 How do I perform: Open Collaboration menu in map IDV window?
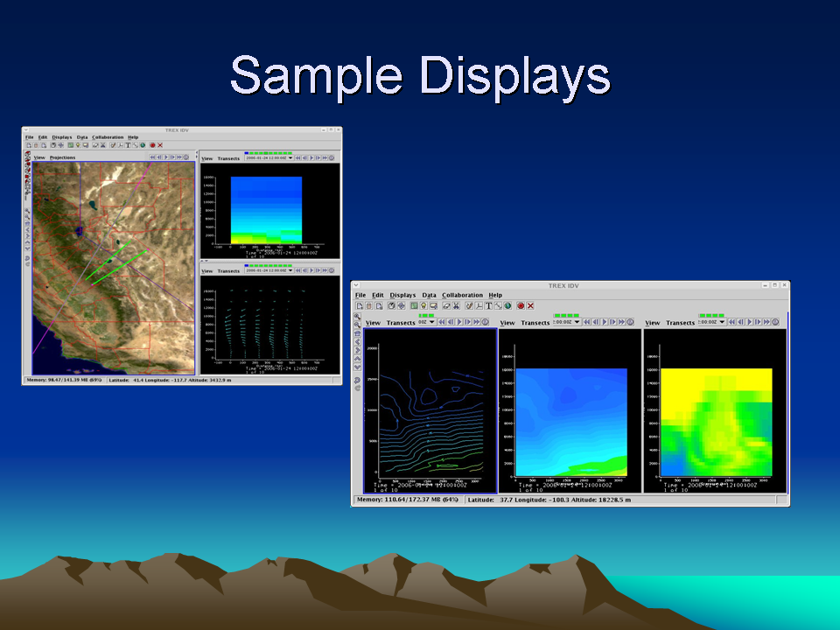click(x=108, y=137)
